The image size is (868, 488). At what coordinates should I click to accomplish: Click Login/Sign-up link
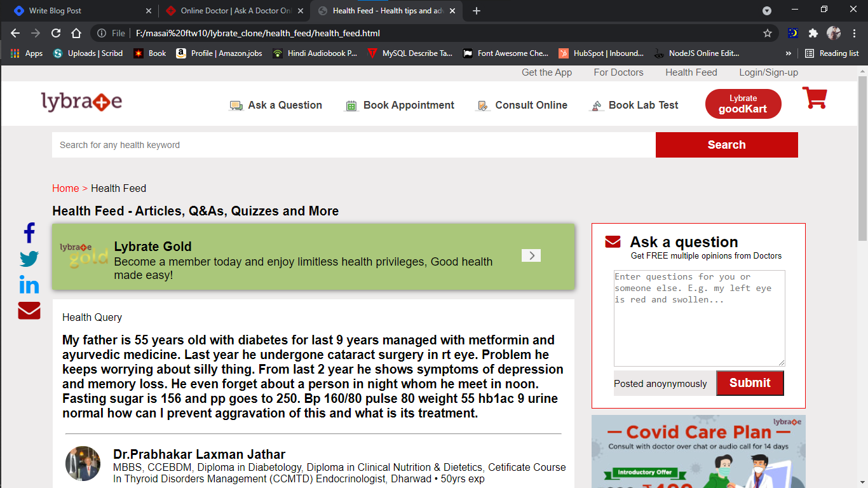(768, 72)
